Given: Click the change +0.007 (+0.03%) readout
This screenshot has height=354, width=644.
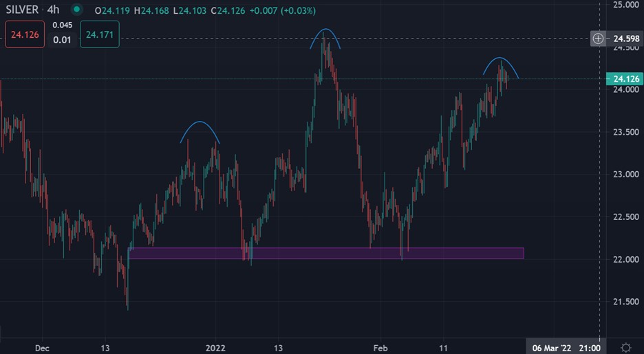Looking at the screenshot, I should pos(283,11).
